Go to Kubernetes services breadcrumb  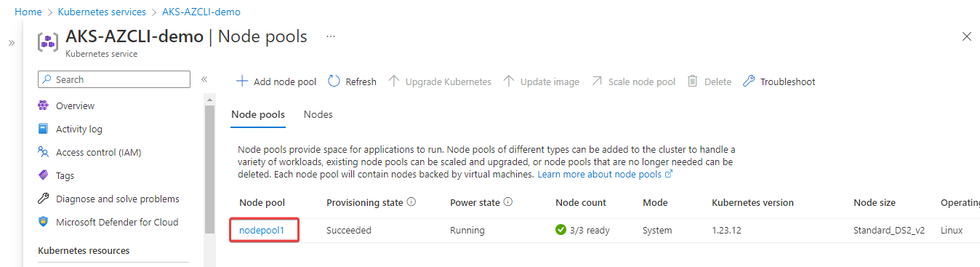tap(102, 12)
